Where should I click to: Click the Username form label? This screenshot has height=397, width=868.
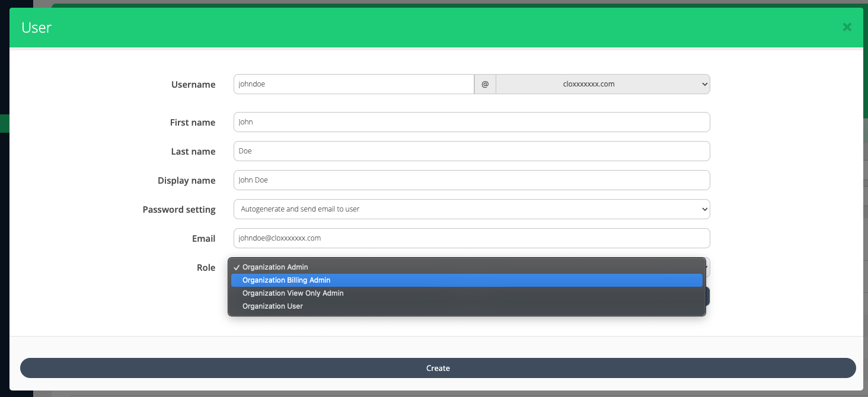[x=193, y=84]
